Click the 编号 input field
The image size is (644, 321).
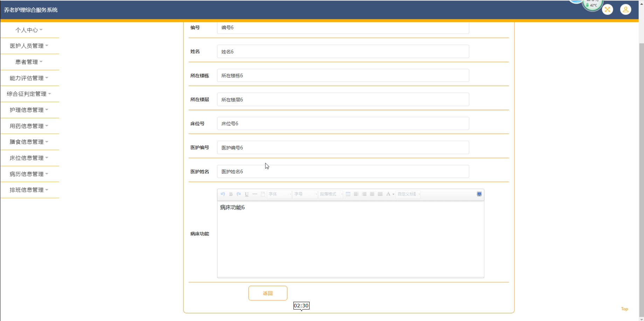(343, 28)
